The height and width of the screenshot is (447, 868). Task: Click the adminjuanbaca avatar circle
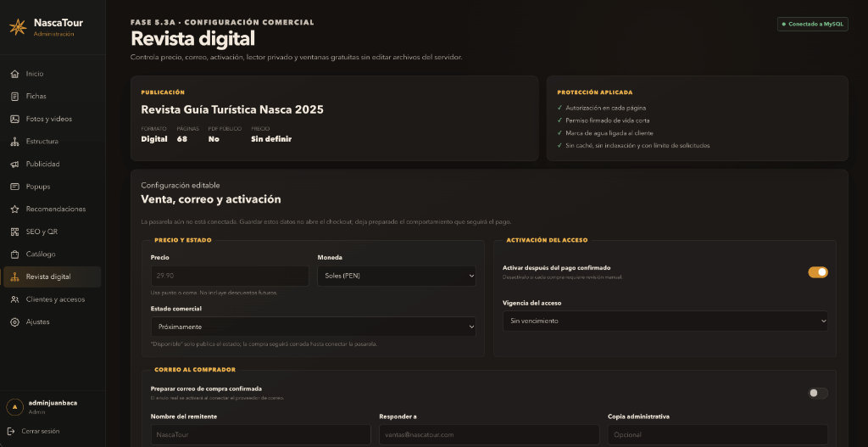(x=14, y=407)
